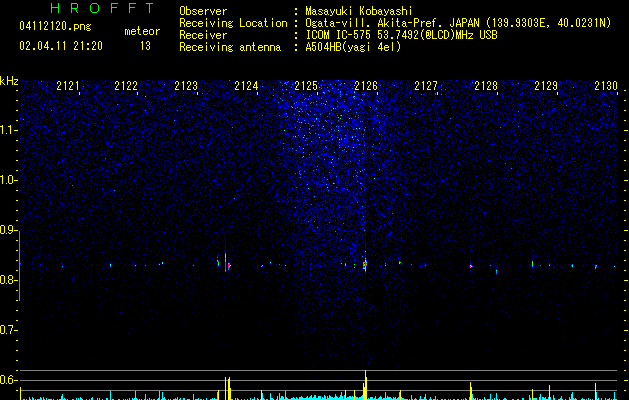The height and width of the screenshot is (400, 629).
Task: Click the 0.8 kHz axis label
Action: coord(8,280)
